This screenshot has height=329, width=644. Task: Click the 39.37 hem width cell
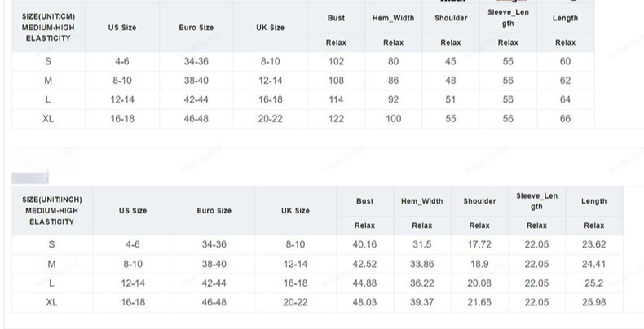coord(421,301)
